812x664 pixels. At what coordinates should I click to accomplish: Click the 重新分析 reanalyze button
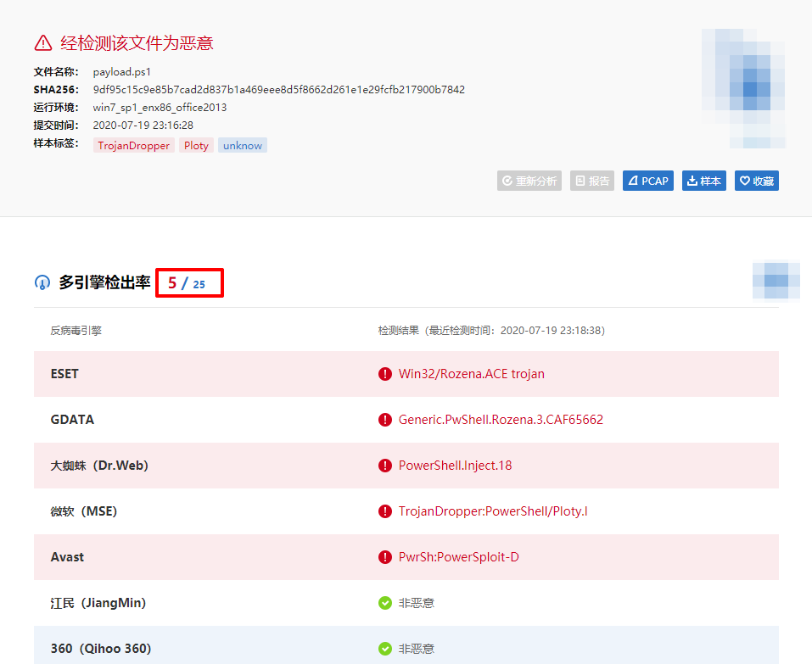(529, 181)
